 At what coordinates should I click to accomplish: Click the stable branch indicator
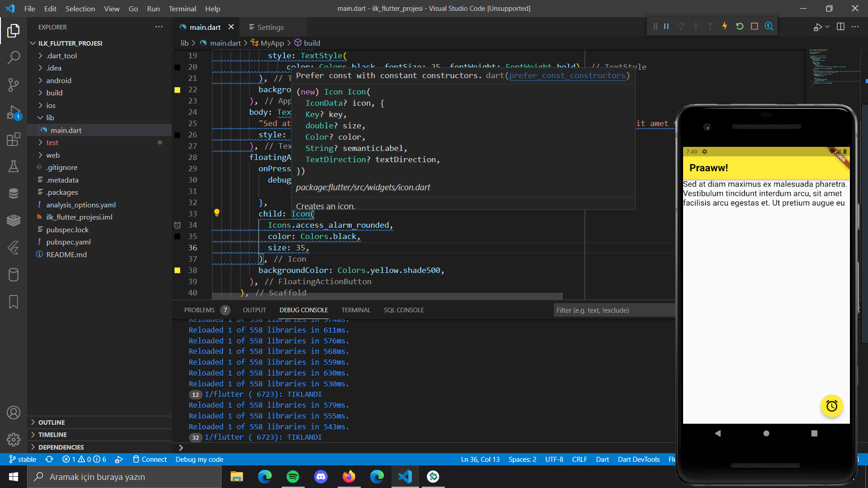(x=23, y=460)
